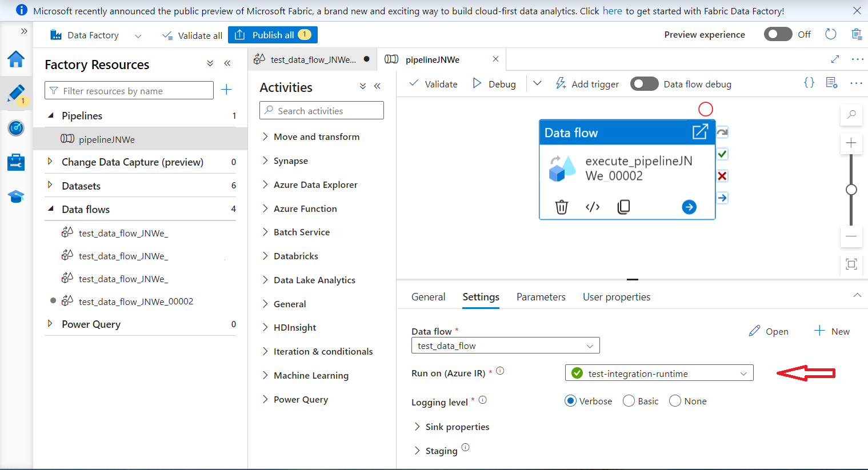Image resolution: width=868 pixels, height=470 pixels.
Task: Click the 'here' Fabric link
Action: coord(612,11)
